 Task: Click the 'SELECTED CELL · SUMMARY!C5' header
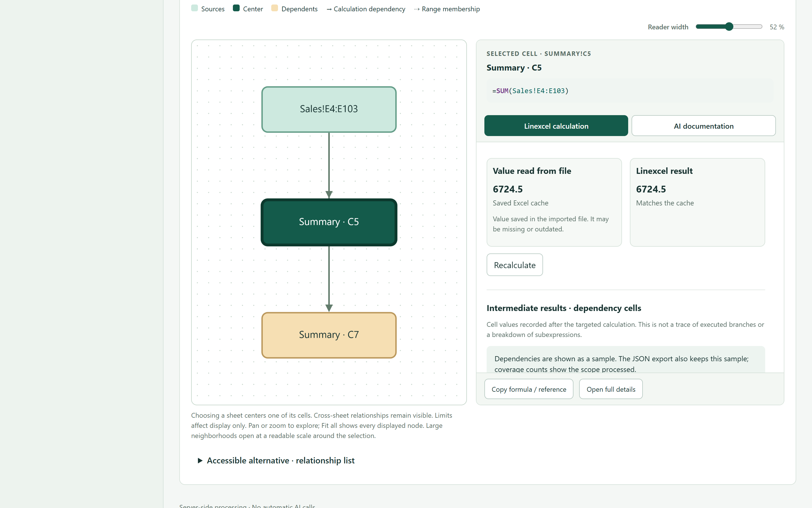pyautogui.click(x=539, y=53)
